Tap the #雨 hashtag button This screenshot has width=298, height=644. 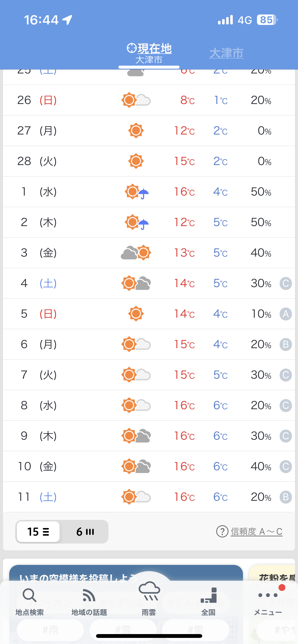(x=50, y=630)
